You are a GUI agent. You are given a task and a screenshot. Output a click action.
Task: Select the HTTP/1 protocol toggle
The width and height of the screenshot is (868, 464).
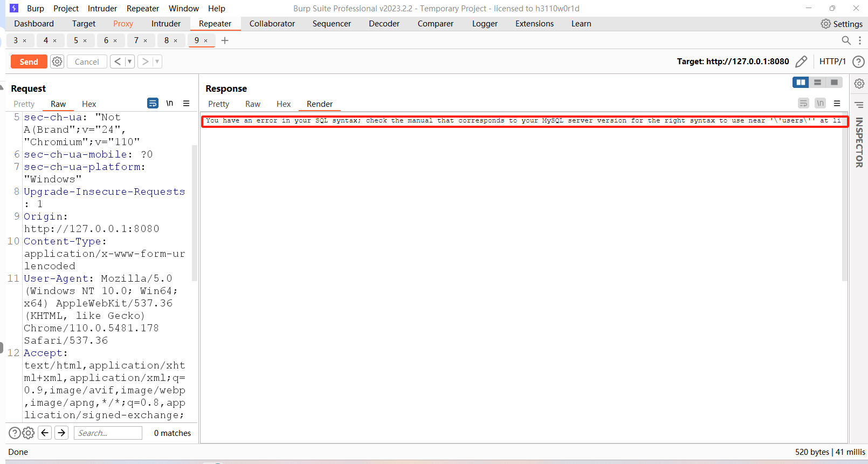pos(832,62)
